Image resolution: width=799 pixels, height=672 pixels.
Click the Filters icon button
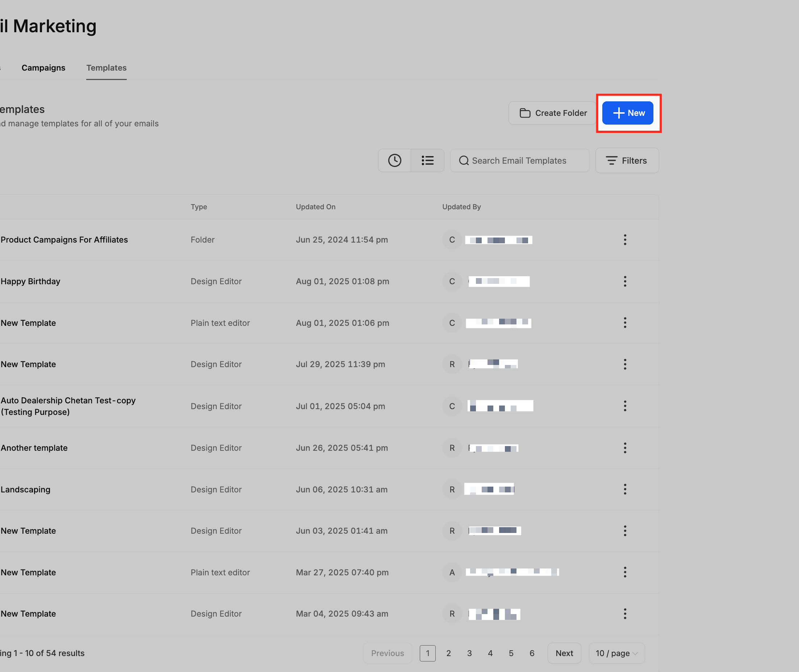point(627,160)
